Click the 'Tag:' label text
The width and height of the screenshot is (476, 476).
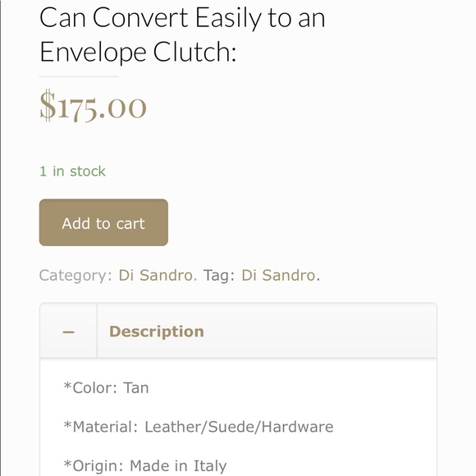pos(219,276)
